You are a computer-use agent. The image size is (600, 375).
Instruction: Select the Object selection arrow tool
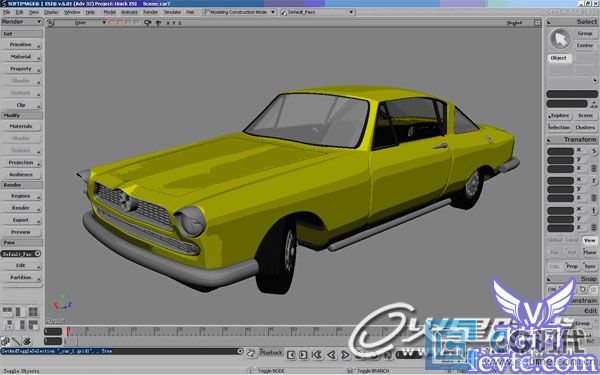[560, 39]
